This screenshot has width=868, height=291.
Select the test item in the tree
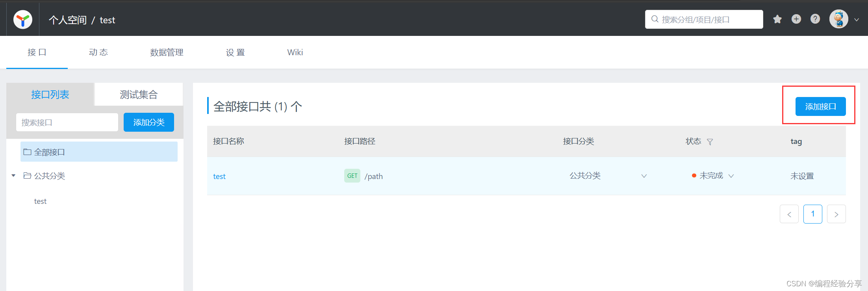(40, 201)
